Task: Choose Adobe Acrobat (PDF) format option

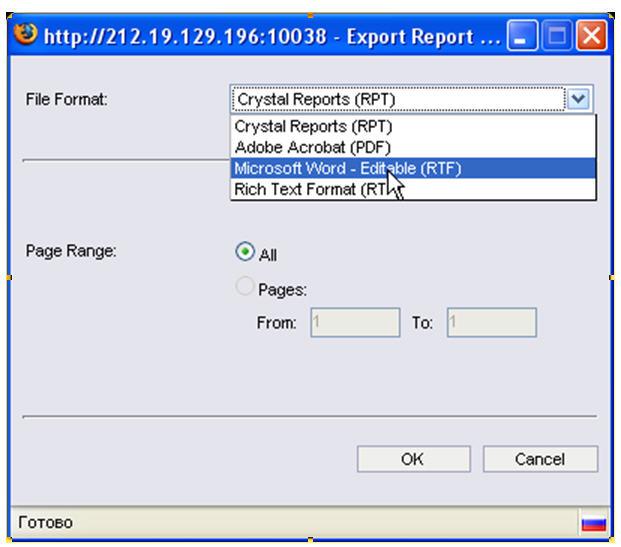Action: coord(413,147)
